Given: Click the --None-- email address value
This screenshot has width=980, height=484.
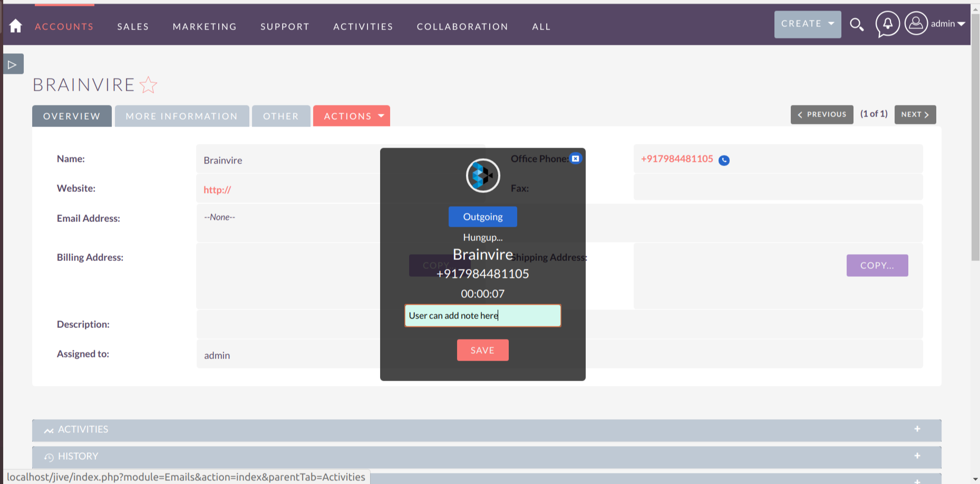Looking at the screenshot, I should (x=219, y=217).
